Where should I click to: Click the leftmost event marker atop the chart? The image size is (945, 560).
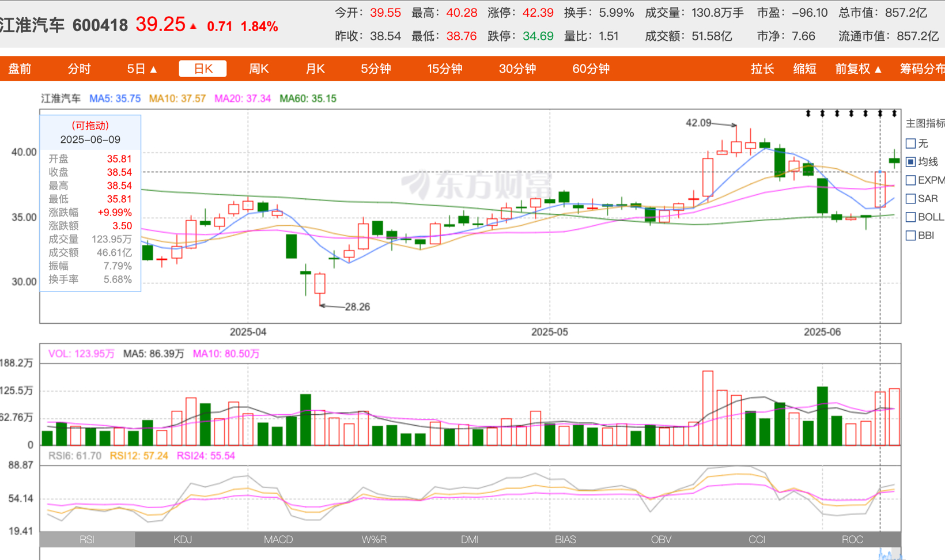pyautogui.click(x=808, y=113)
